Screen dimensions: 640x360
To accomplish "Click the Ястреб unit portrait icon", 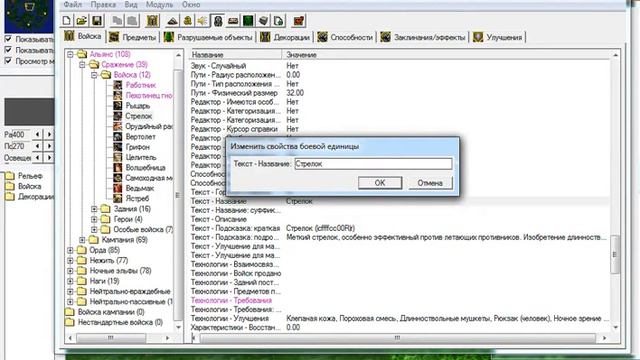I will (118, 198).
